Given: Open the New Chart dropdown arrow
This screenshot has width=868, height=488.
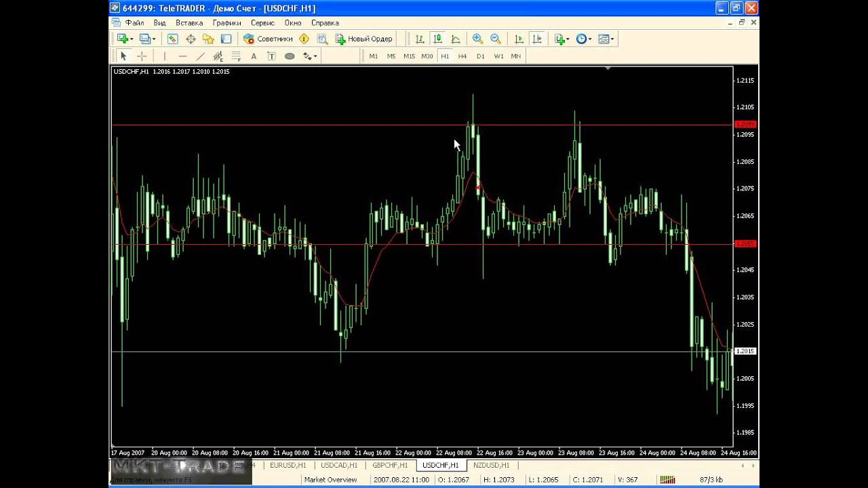Looking at the screenshot, I should click(132, 39).
